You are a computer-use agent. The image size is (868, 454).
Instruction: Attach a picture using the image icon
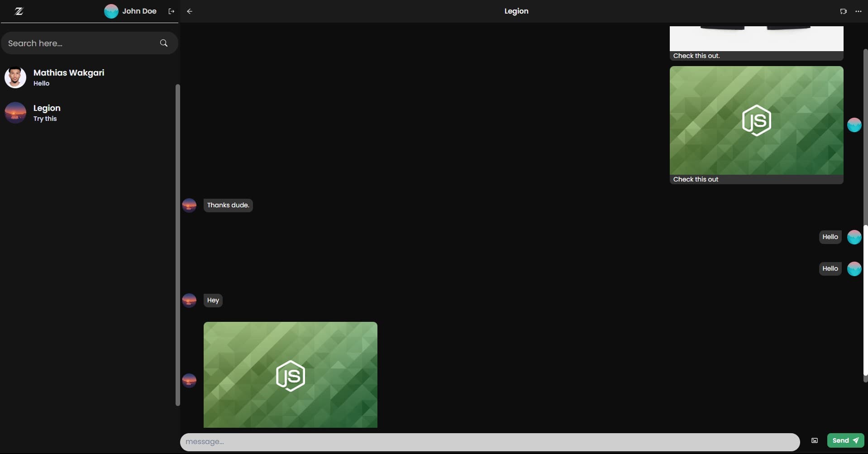(x=814, y=440)
